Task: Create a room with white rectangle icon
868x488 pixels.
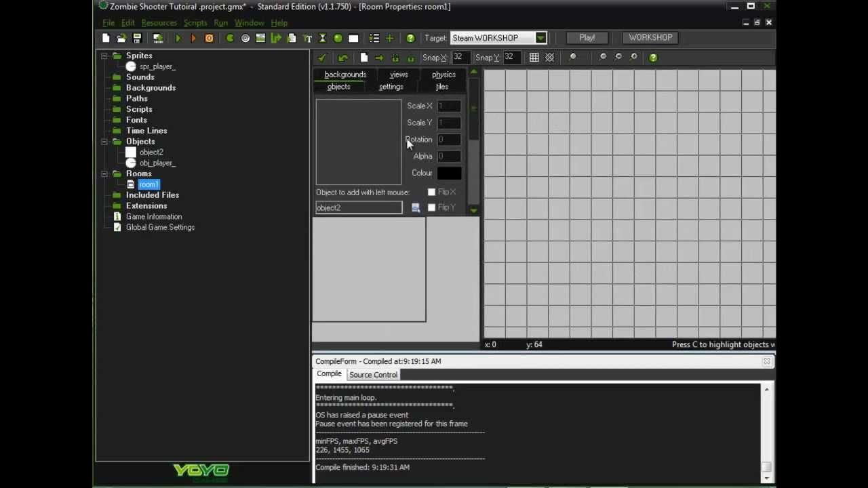Action: coord(353,39)
